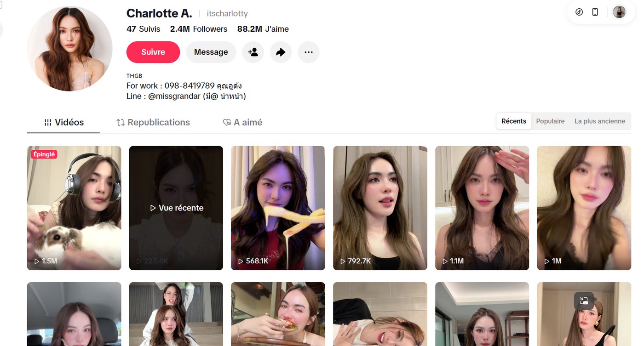Click the TikTok logo icon in the top bar
Screen dimensions: 644x346
point(579,12)
